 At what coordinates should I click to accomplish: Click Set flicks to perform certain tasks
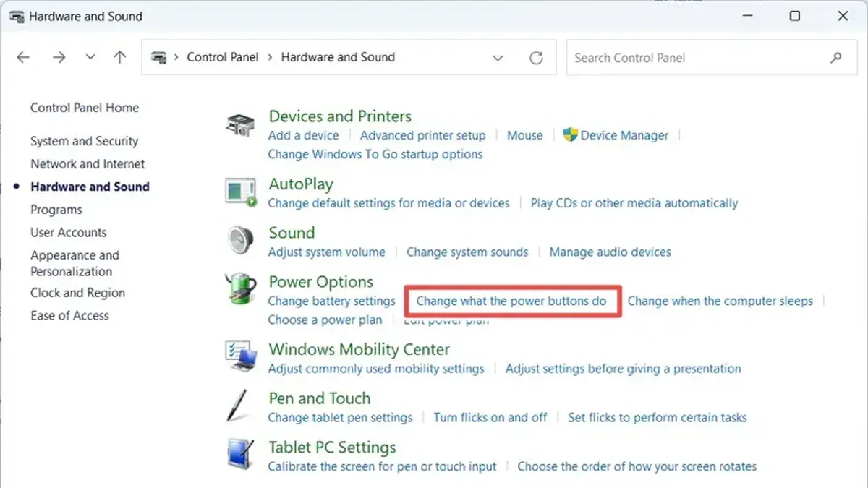(658, 418)
